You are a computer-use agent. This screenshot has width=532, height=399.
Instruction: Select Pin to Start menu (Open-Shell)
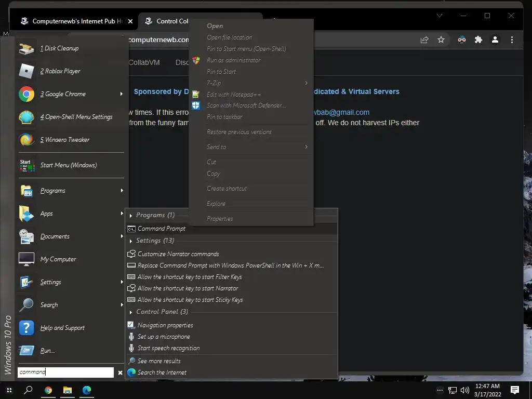click(251, 49)
